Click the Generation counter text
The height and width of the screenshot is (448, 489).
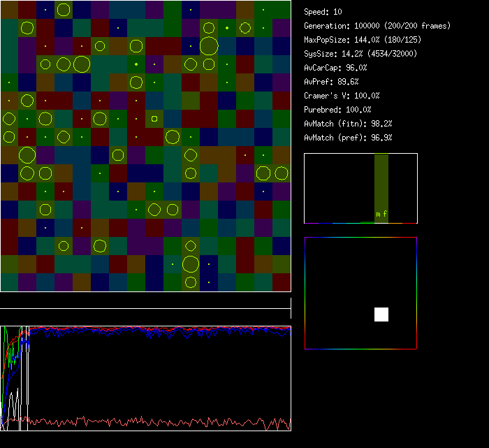[377, 26]
